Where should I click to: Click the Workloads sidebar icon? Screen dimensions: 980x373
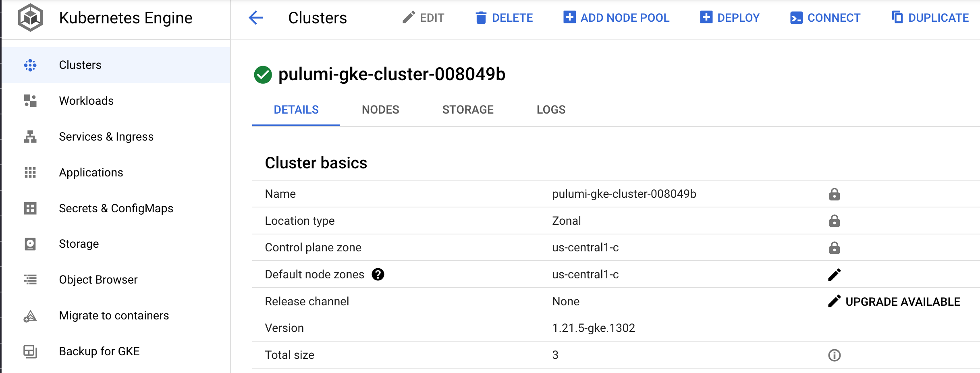click(x=30, y=101)
